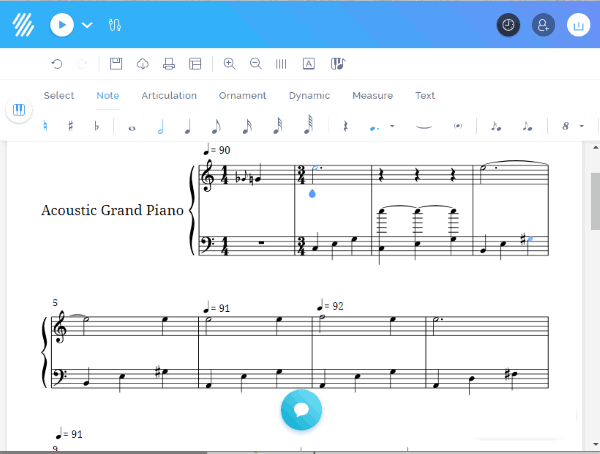600x454 pixels.
Task: Expand the octave 8 dropdown
Action: tap(581, 127)
